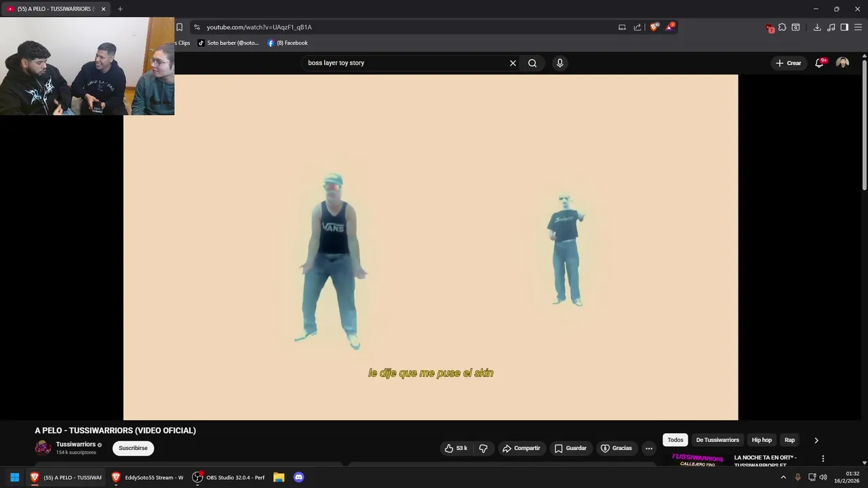This screenshot has height=488, width=868.
Task: Click the Compartir share button
Action: [521, 448]
